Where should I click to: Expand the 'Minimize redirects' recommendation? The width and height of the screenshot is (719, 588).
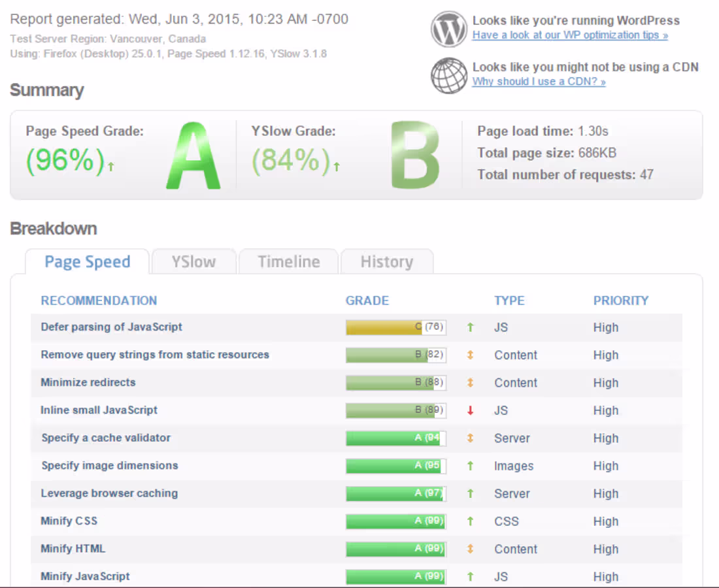coord(88,382)
